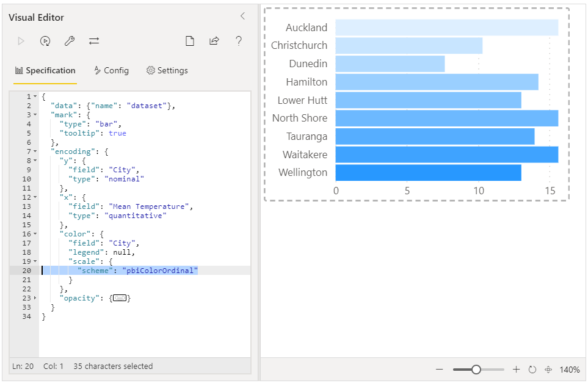Click the Christchurch axis label
Image resolution: width=588 pixels, height=383 pixels.
(299, 45)
